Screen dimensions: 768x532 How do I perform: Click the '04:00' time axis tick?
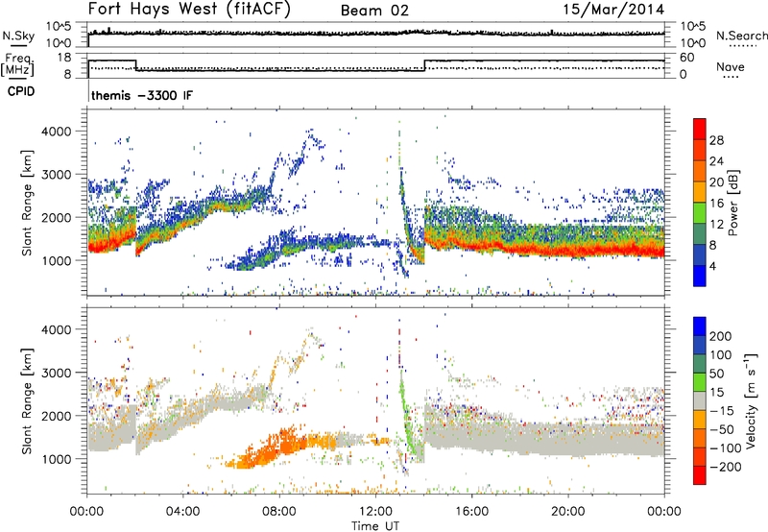click(x=183, y=512)
